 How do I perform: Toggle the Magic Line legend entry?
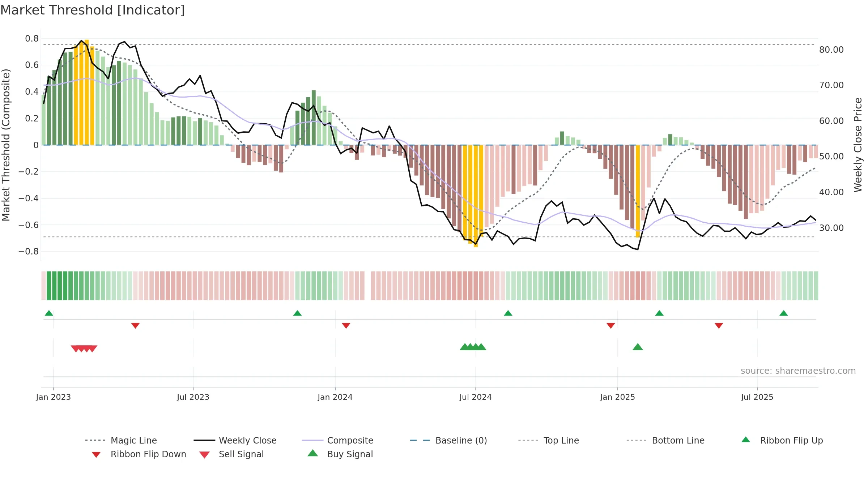click(x=121, y=440)
